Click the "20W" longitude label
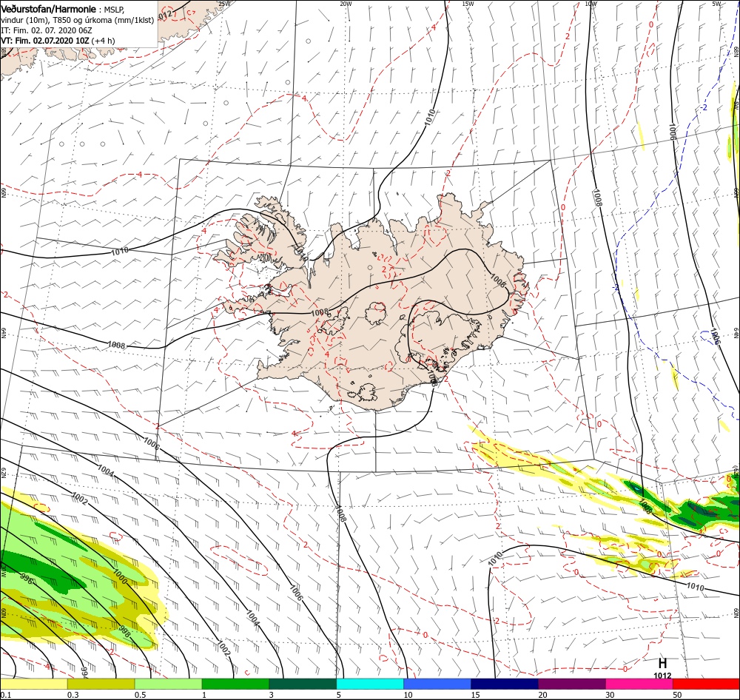This screenshot has height=700, width=740. 346,4
